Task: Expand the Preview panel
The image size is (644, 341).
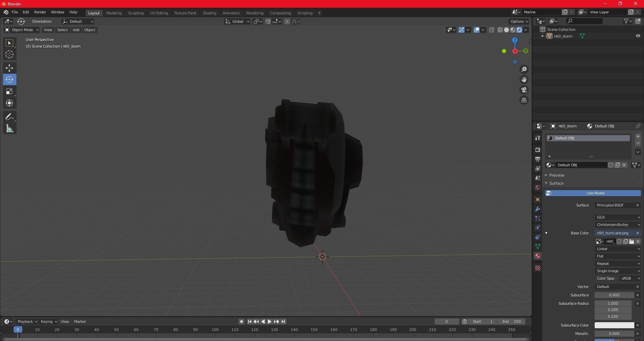Action: (x=556, y=175)
